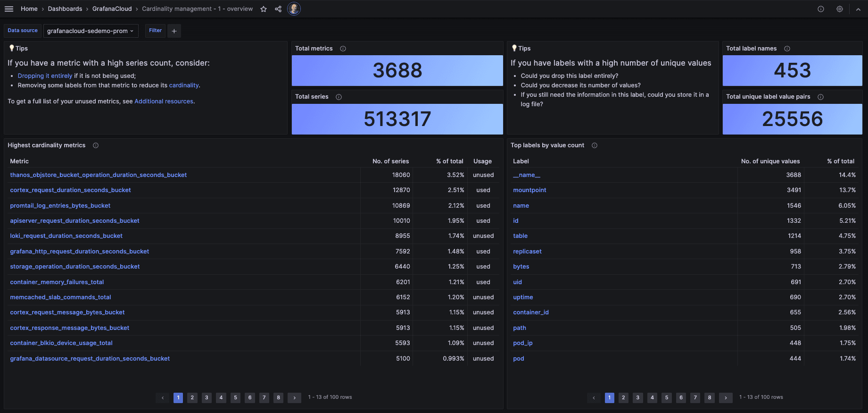Open the pod_ip label

(x=522, y=343)
